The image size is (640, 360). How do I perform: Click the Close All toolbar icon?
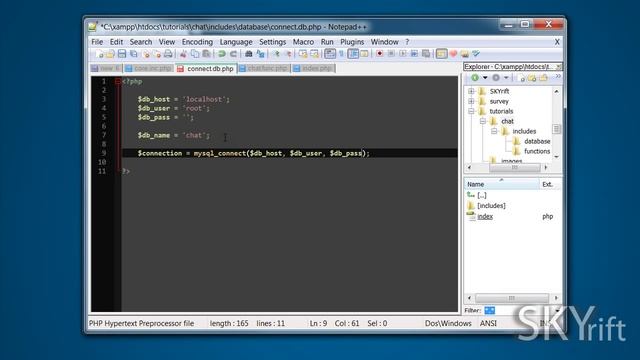[x=157, y=54]
